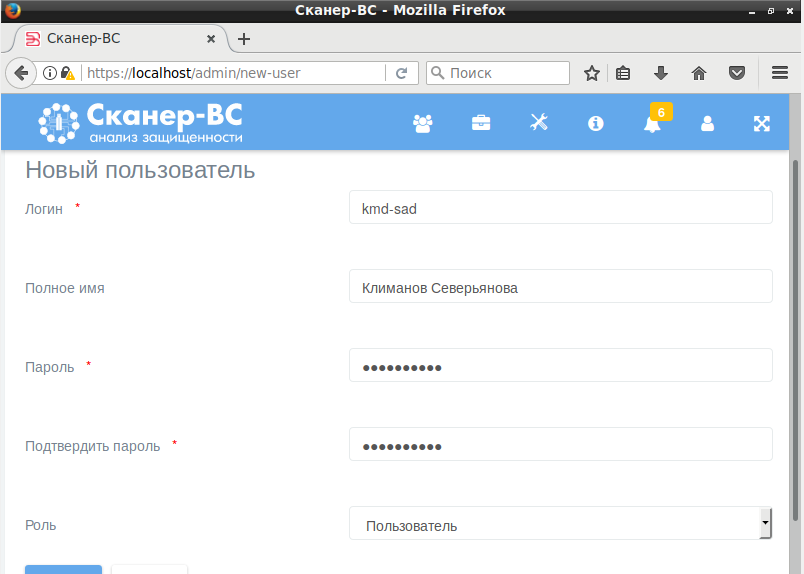Open the tools wrench icon
Screen dimensions: 804x574
pos(539,123)
